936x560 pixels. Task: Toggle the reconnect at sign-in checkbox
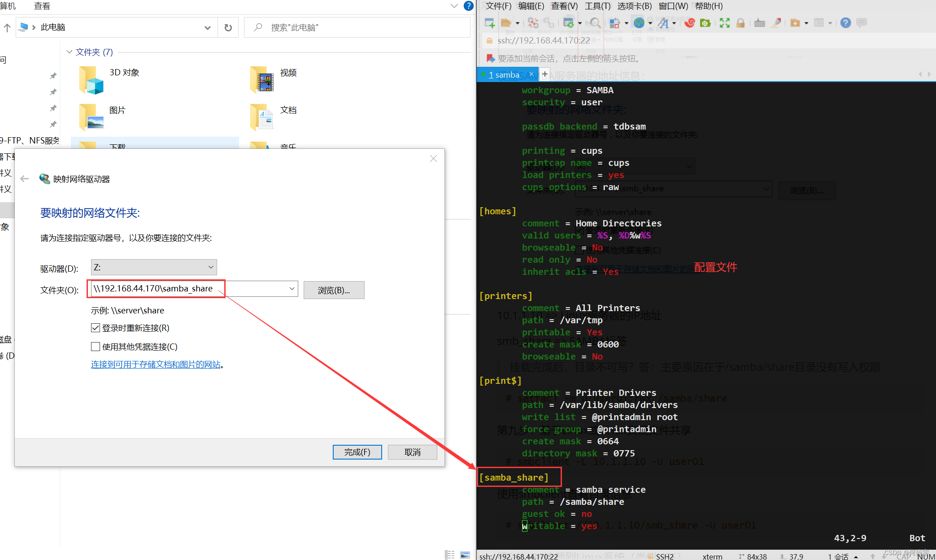coord(95,328)
